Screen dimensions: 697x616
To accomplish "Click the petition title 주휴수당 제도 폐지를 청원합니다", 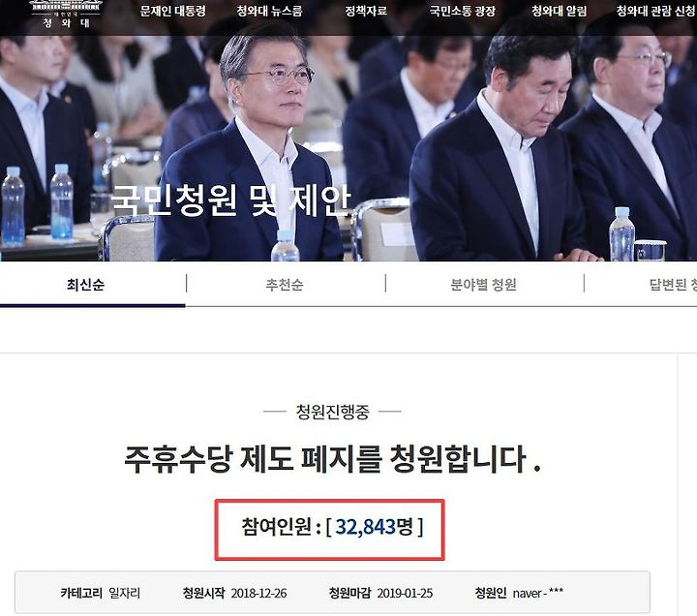I will pos(332,458).
